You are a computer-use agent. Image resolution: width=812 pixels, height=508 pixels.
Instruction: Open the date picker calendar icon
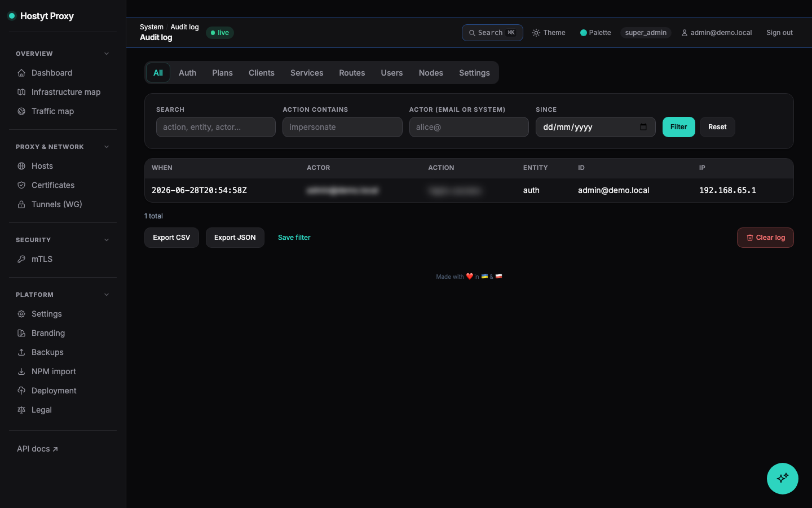[x=643, y=127]
